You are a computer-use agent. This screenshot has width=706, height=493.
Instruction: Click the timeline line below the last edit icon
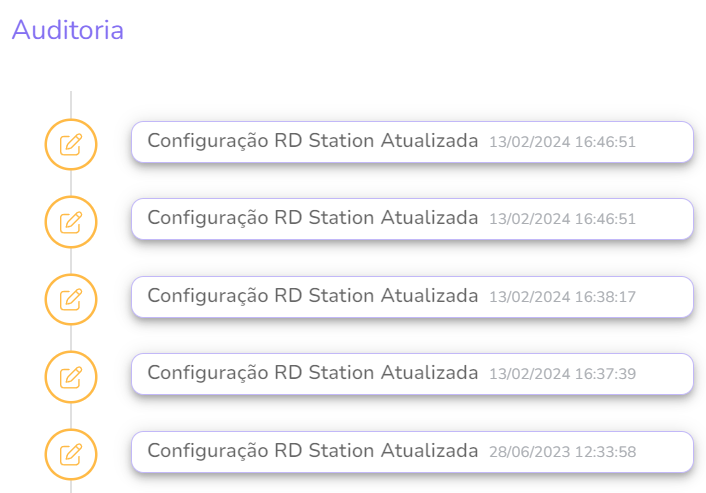tap(71, 487)
